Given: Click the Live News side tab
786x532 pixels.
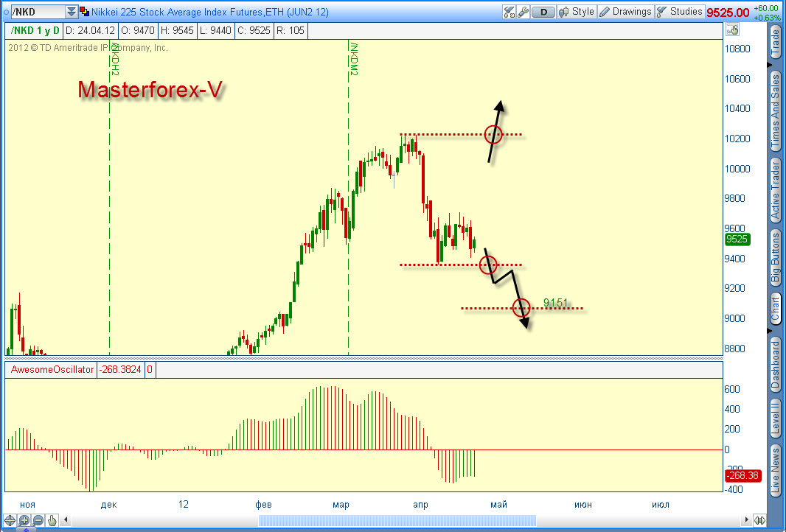Looking at the screenshot, I should [776, 471].
